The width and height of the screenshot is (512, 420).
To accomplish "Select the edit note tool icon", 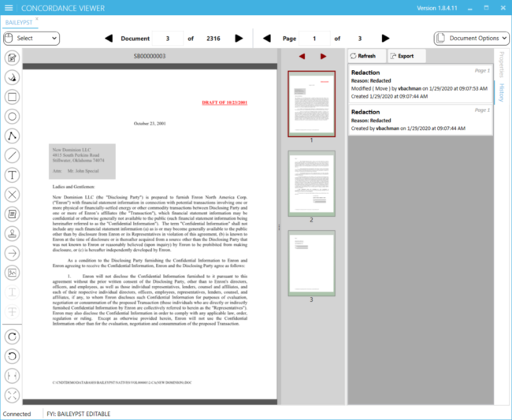I will tap(12, 58).
